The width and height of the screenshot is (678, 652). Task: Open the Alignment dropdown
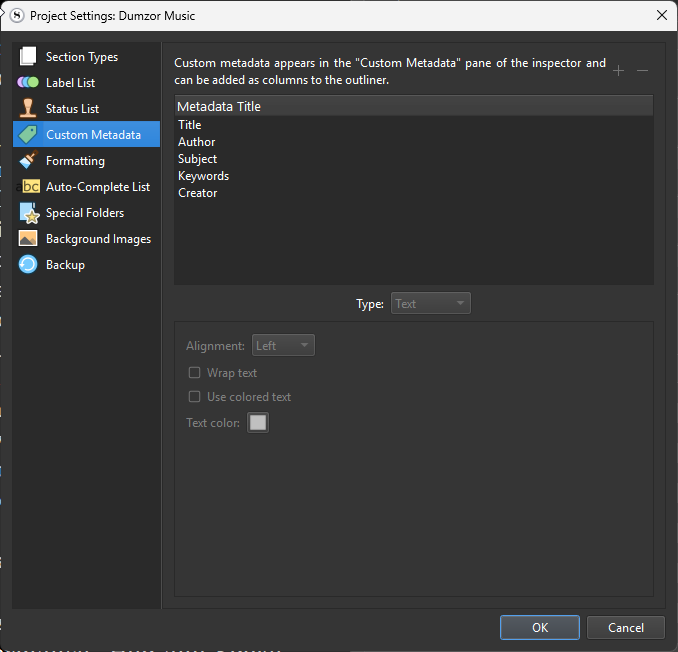[284, 346]
